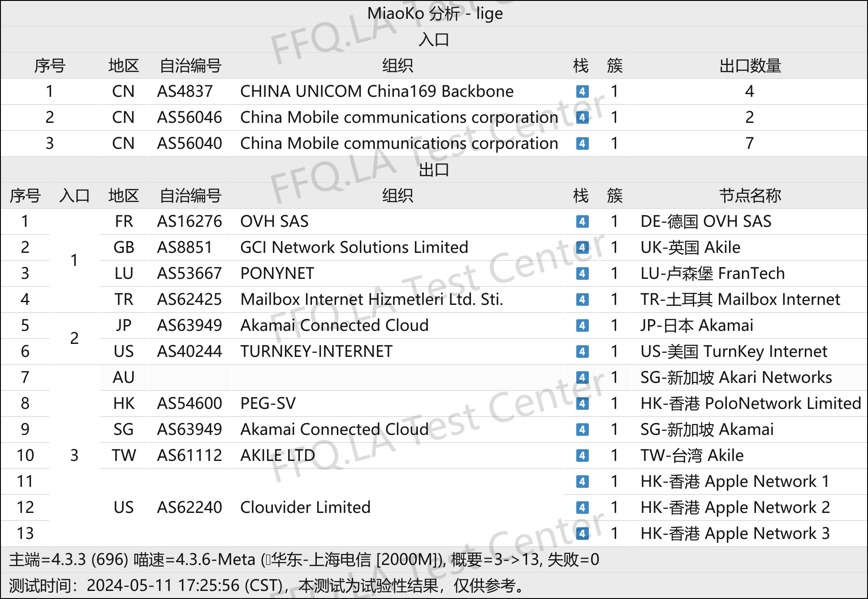Image resolution: width=868 pixels, height=599 pixels.
Task: Click the IPv4 badge for Akari Networks row
Action: [582, 378]
